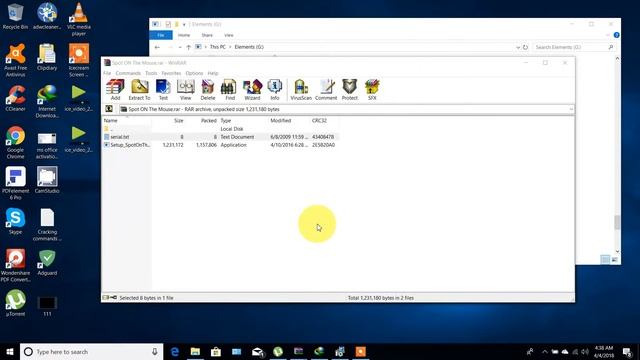Click the Find binoculars icon

[x=230, y=90]
